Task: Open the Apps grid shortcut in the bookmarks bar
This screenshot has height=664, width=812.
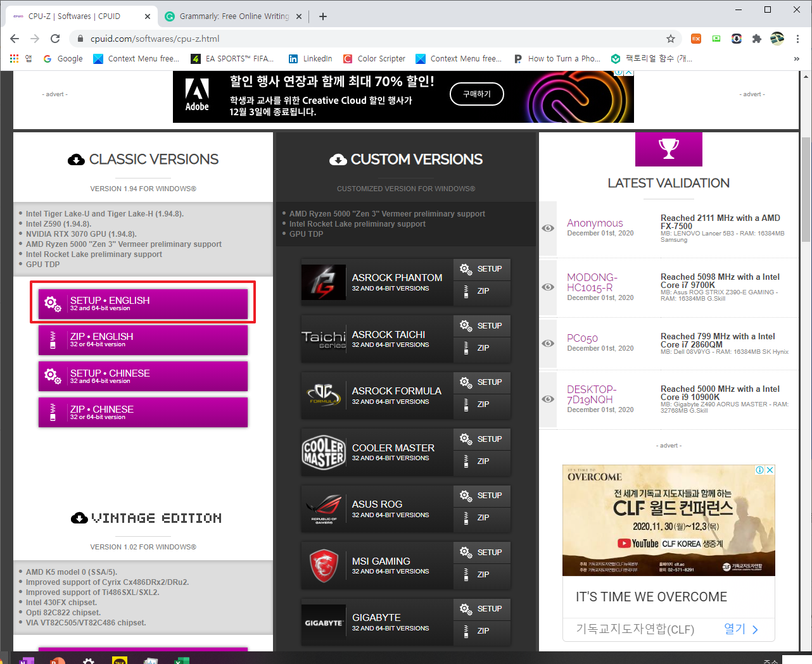Action: (x=20, y=59)
